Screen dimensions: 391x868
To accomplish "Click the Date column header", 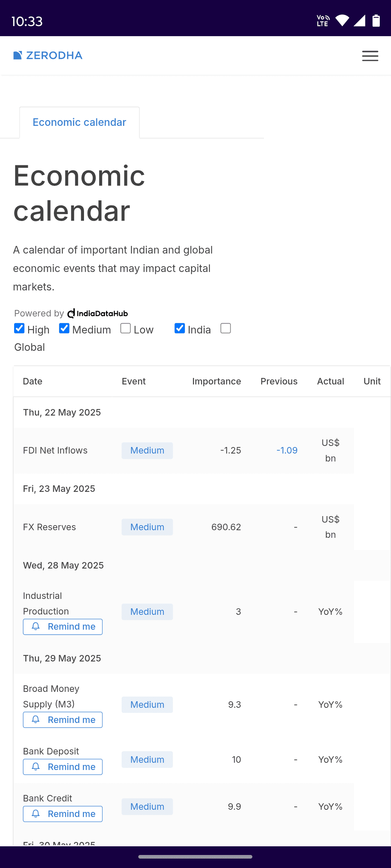I will click(33, 382).
